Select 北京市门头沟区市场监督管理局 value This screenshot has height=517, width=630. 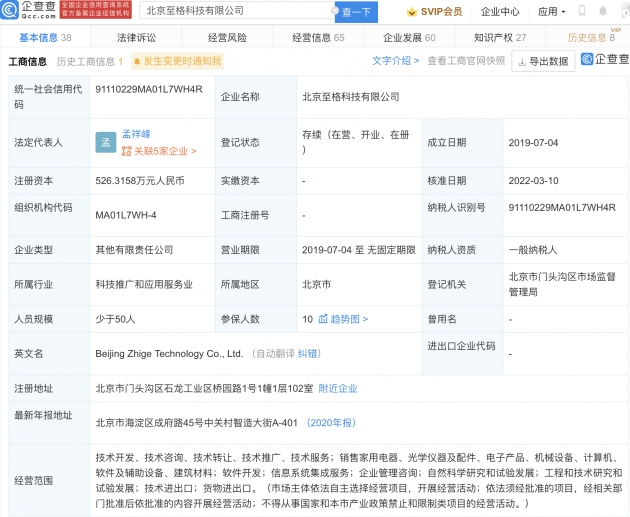click(x=562, y=284)
